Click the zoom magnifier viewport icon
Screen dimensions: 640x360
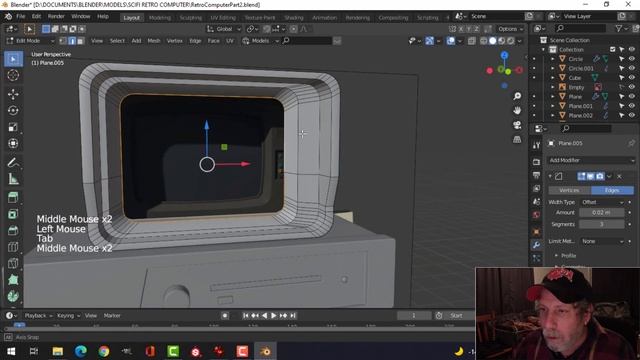pyautogui.click(x=517, y=96)
